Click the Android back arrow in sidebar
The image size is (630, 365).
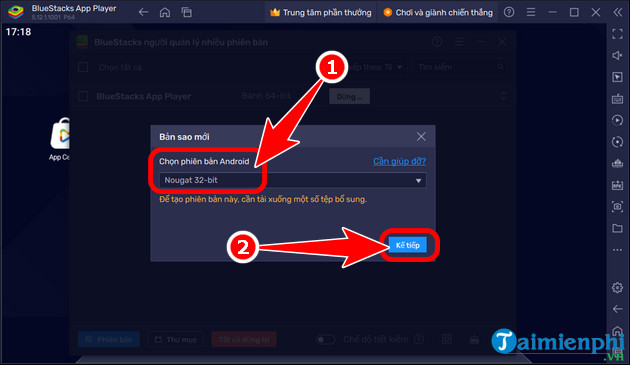pos(617,309)
